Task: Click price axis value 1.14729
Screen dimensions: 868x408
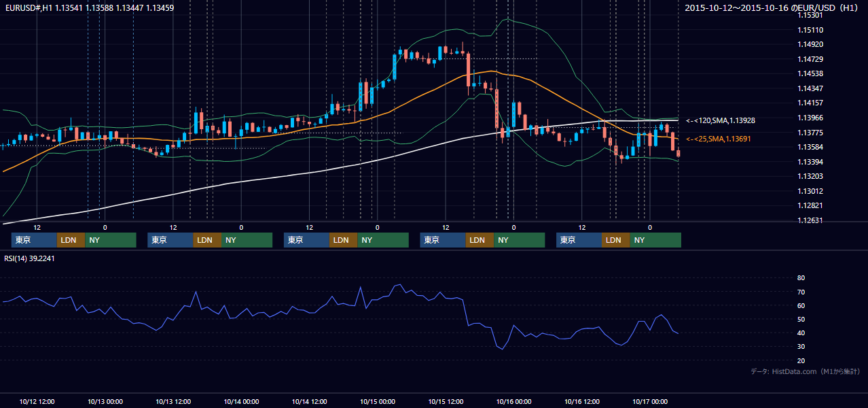Action: pyautogui.click(x=810, y=59)
